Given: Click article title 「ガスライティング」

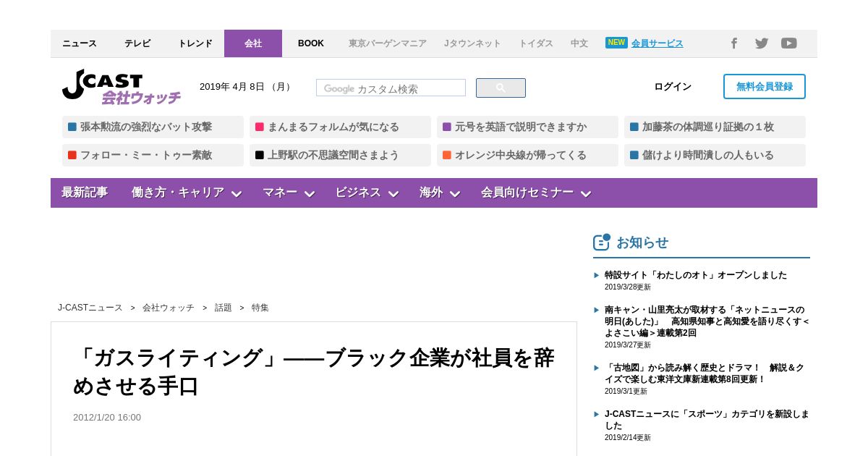Looking at the screenshot, I should pos(314,372).
